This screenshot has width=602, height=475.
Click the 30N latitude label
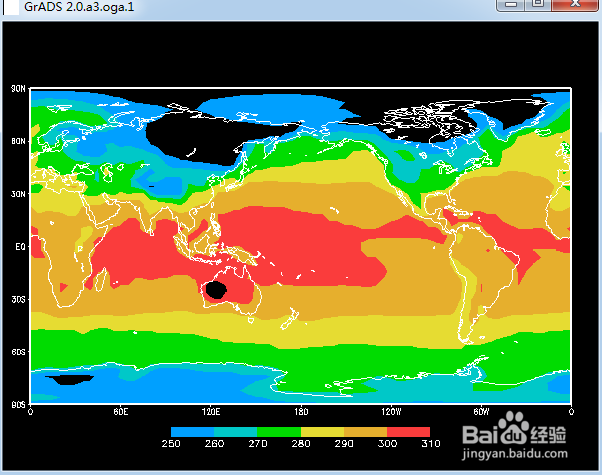pyautogui.click(x=18, y=194)
